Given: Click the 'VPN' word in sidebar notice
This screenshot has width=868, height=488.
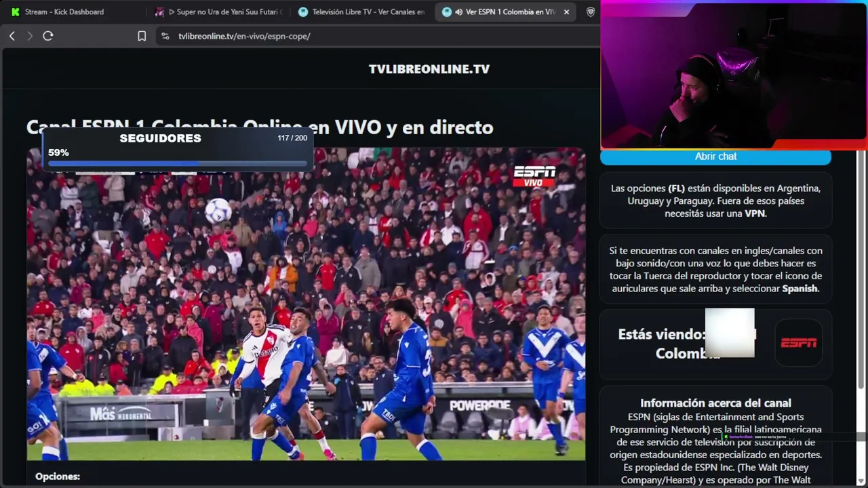Looking at the screenshot, I should [x=755, y=213].
